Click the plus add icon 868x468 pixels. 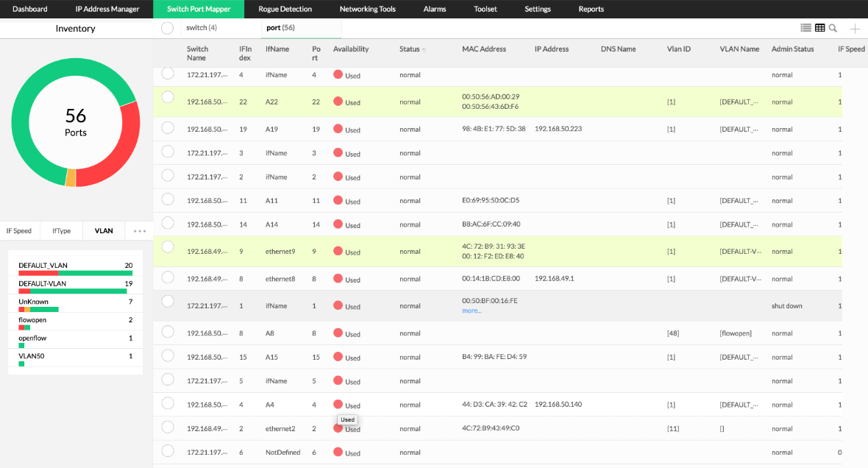coord(855,28)
